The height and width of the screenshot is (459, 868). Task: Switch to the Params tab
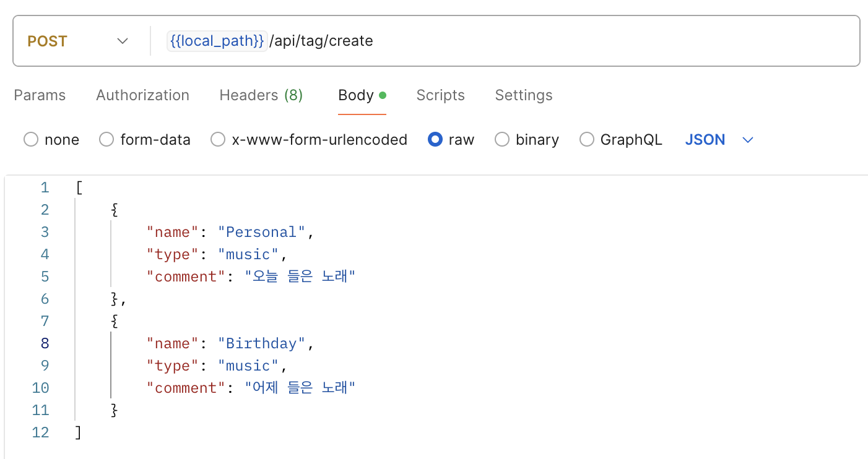[40, 95]
